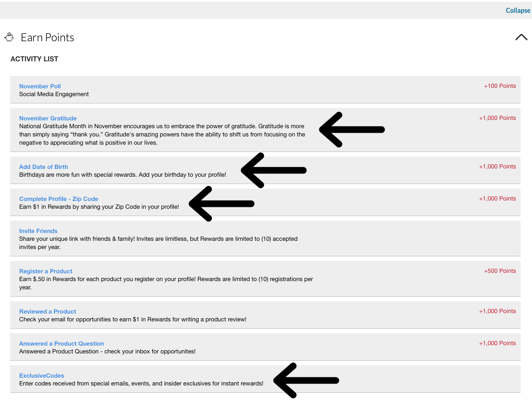Open the November Gratitude activity
Screen dimensions: 532x412
pyautogui.click(x=48, y=118)
